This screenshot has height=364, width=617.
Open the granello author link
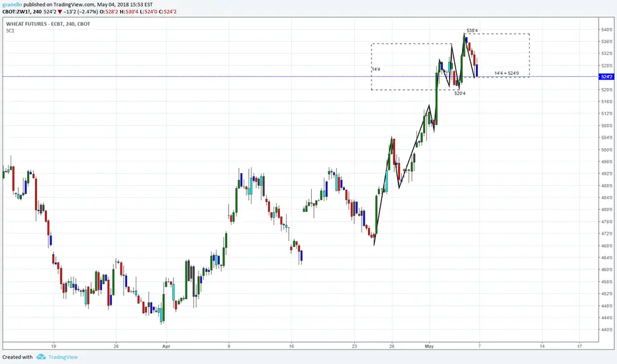12,5
